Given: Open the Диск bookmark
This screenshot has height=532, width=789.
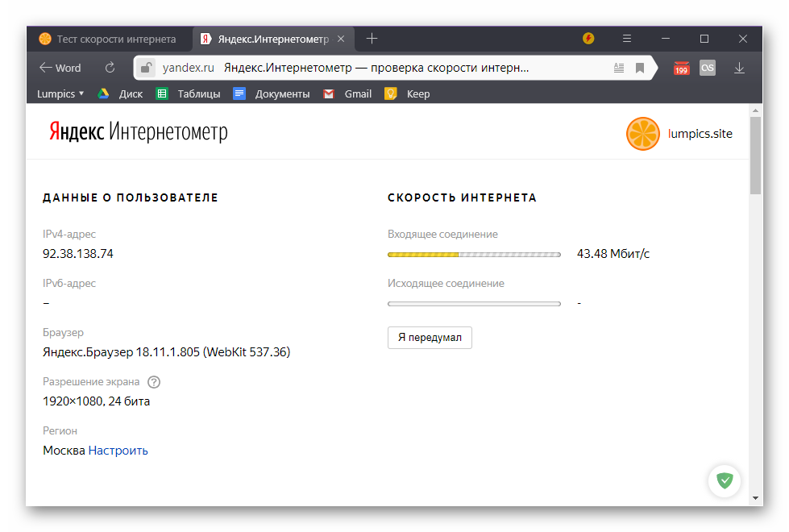Looking at the screenshot, I should coord(120,94).
